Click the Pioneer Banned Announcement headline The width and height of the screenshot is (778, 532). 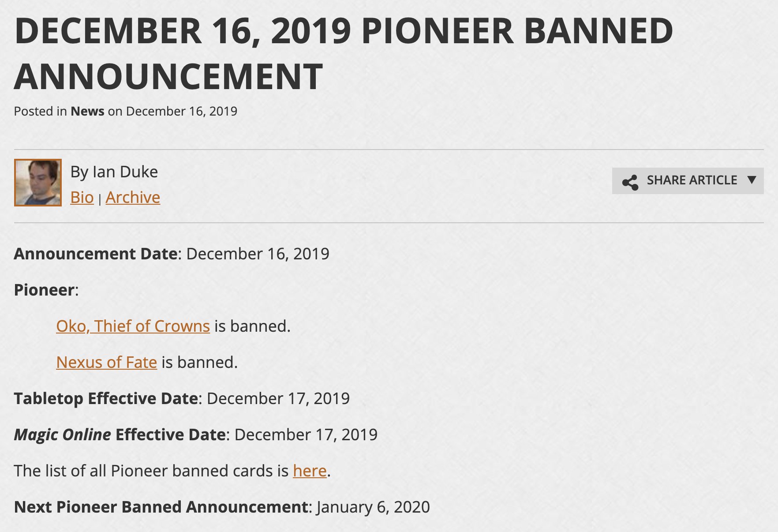coord(344,53)
